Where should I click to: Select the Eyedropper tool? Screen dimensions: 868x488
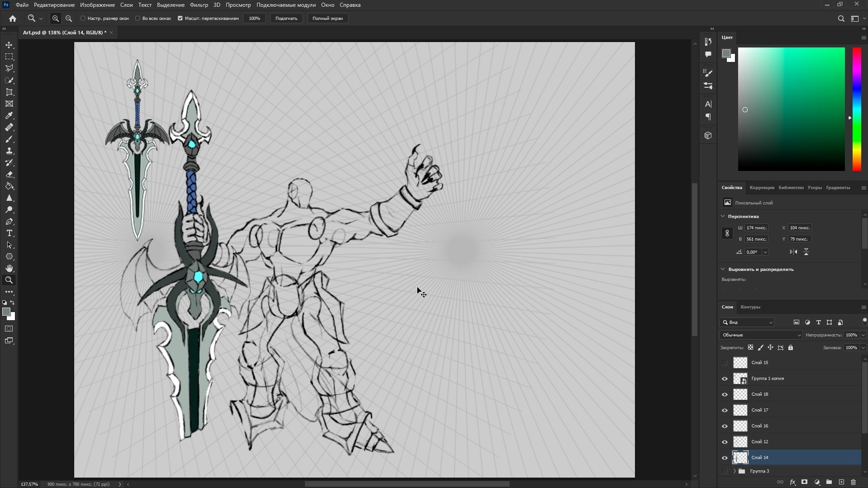click(x=9, y=116)
